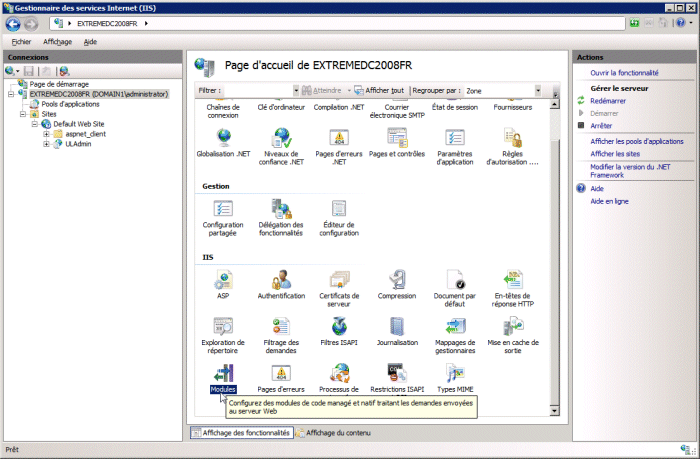Expand the ULAdmin node
The width and height of the screenshot is (700, 459).
tap(46, 144)
